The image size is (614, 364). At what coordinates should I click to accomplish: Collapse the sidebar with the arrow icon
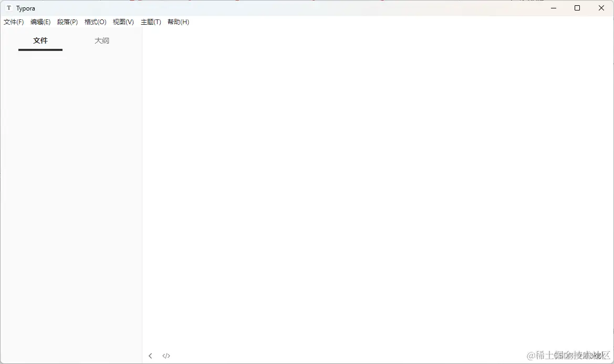pyautogui.click(x=150, y=356)
